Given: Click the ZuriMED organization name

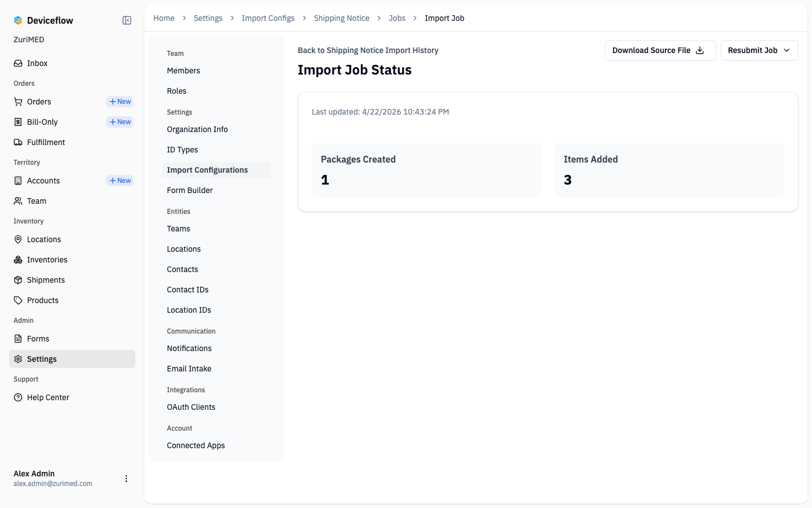Looking at the screenshot, I should point(29,40).
